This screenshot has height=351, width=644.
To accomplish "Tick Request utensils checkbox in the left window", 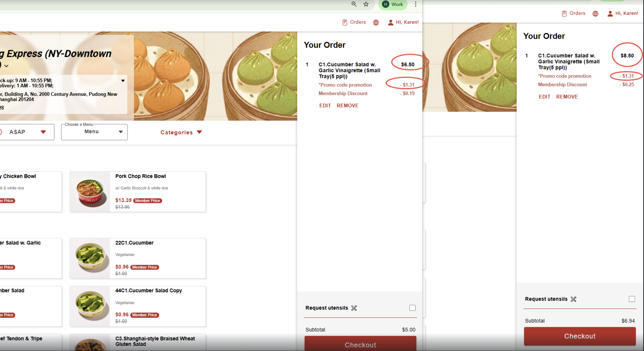I will click(x=412, y=308).
